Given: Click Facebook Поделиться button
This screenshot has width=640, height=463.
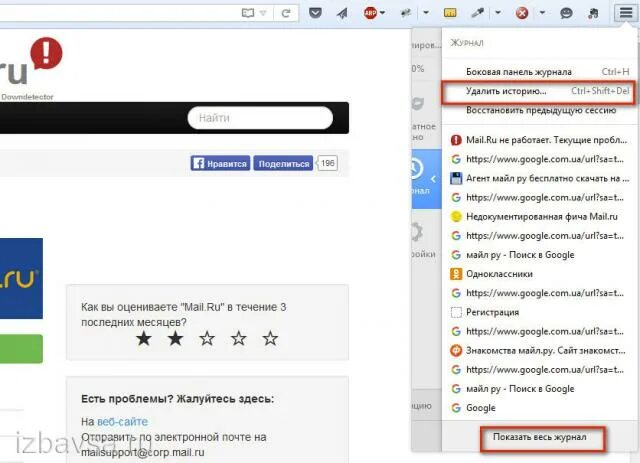Looking at the screenshot, I should point(283,163).
